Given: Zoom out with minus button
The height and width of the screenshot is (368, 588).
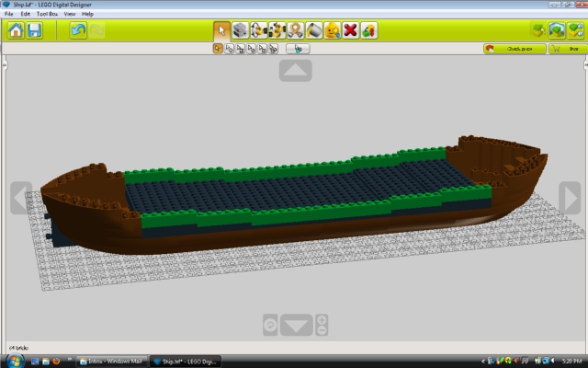Looking at the screenshot, I should point(322,330).
